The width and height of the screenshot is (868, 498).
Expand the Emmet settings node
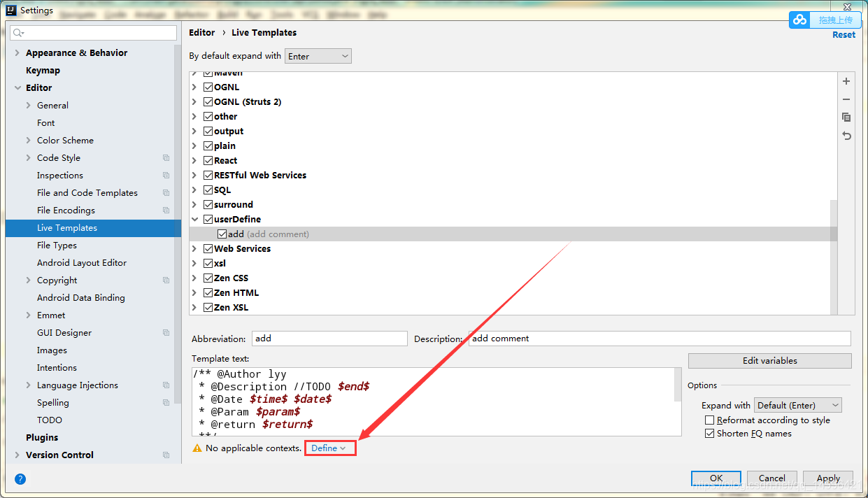[x=29, y=315]
